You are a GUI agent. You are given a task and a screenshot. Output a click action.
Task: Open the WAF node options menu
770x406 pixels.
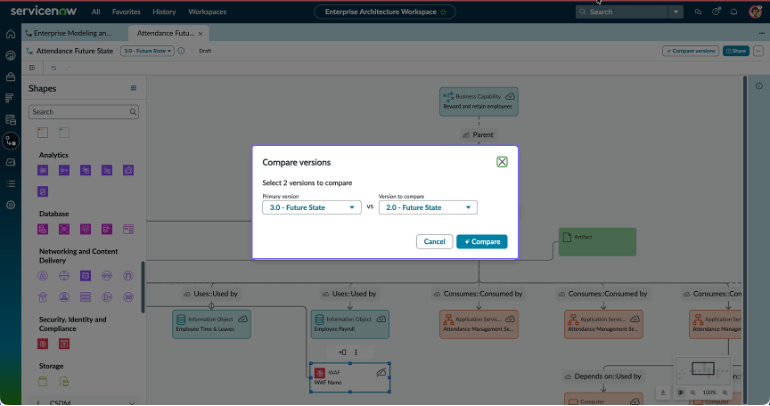[x=356, y=352]
